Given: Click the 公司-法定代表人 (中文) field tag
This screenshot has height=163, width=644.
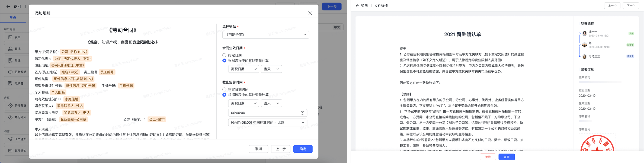Looking at the screenshot, I should 73,59.
